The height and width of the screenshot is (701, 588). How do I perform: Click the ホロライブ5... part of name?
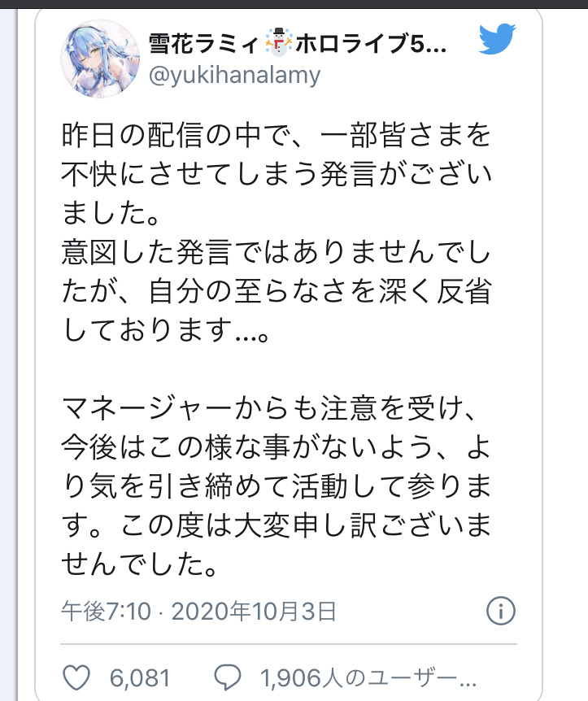[x=371, y=44]
